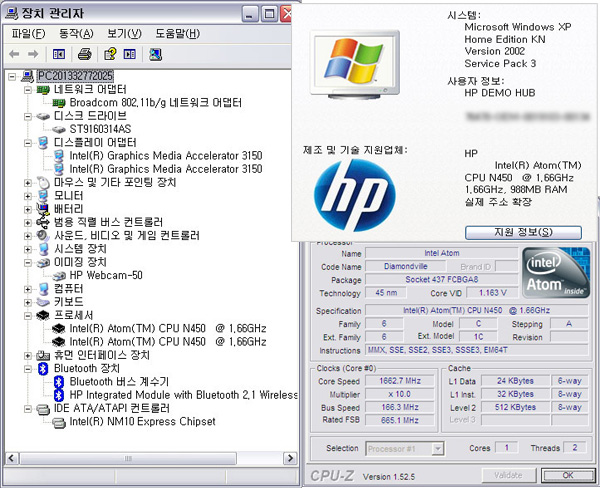Image resolution: width=600 pixels, height=491 pixels.
Task: Click the network adapter category icon
Action: pyautogui.click(x=43, y=90)
